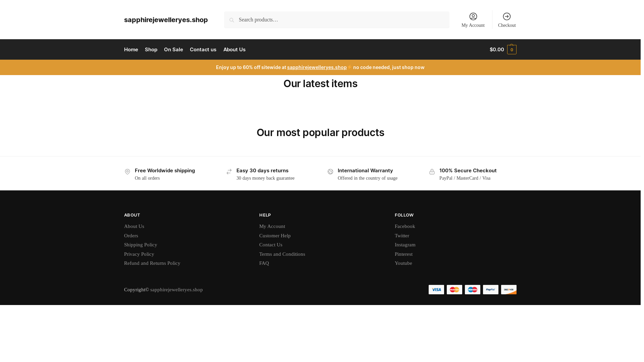Click 'Our most popular products' heading
644x362 pixels.
click(x=320, y=132)
